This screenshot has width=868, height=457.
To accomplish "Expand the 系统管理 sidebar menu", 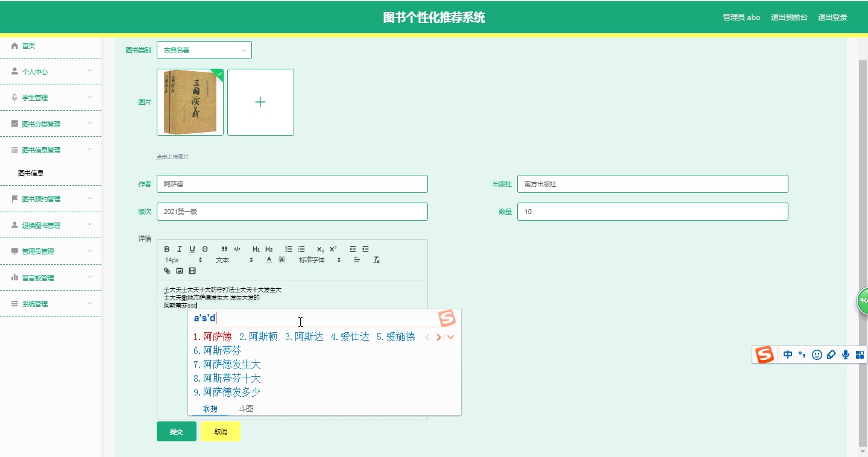I will pyautogui.click(x=51, y=303).
